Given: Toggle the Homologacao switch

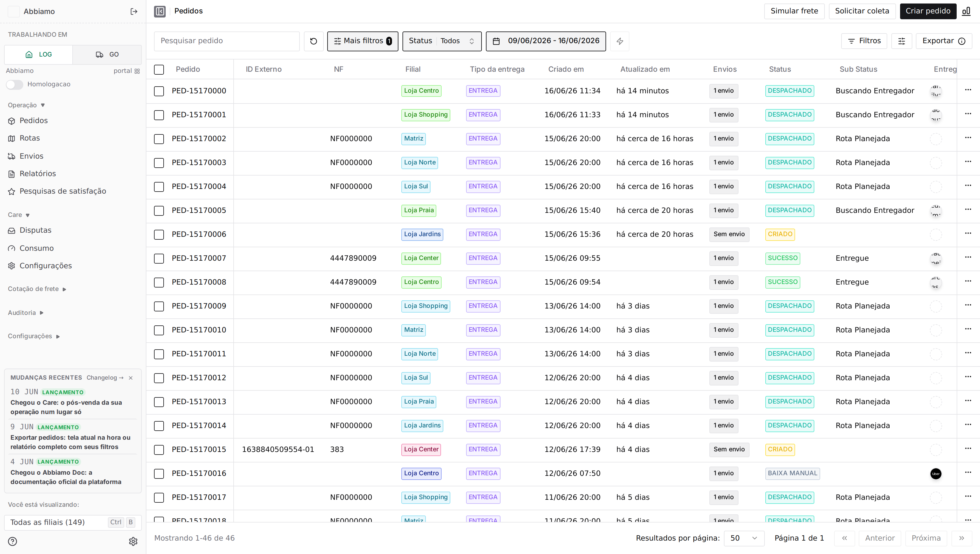Looking at the screenshot, I should point(15,85).
